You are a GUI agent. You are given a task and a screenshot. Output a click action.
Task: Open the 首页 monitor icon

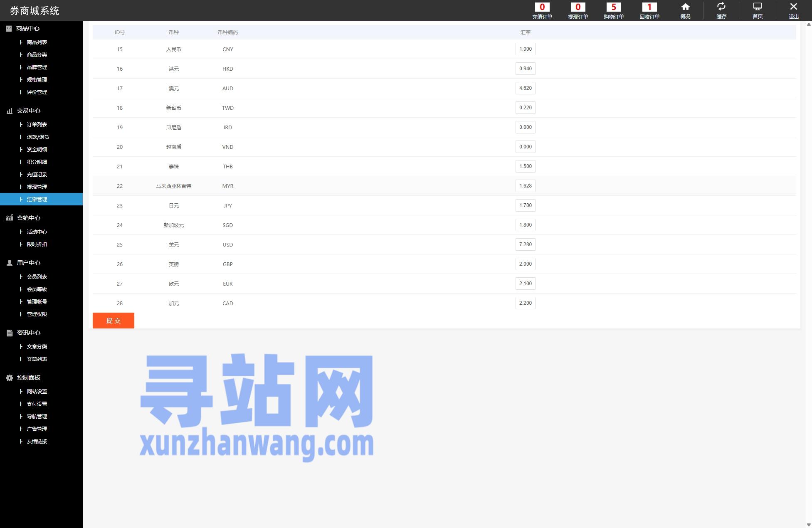[758, 7]
